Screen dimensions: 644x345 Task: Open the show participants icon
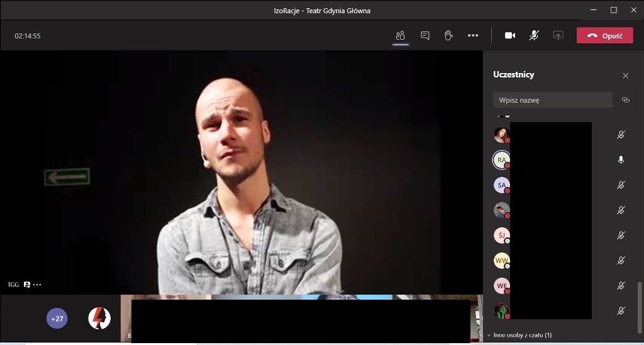coord(400,36)
